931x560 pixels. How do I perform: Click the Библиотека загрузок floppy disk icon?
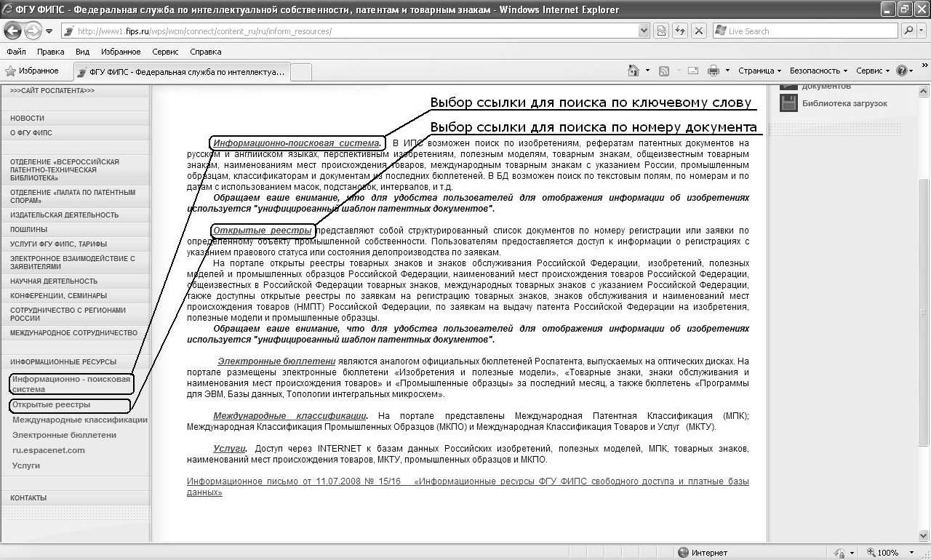coord(789,103)
